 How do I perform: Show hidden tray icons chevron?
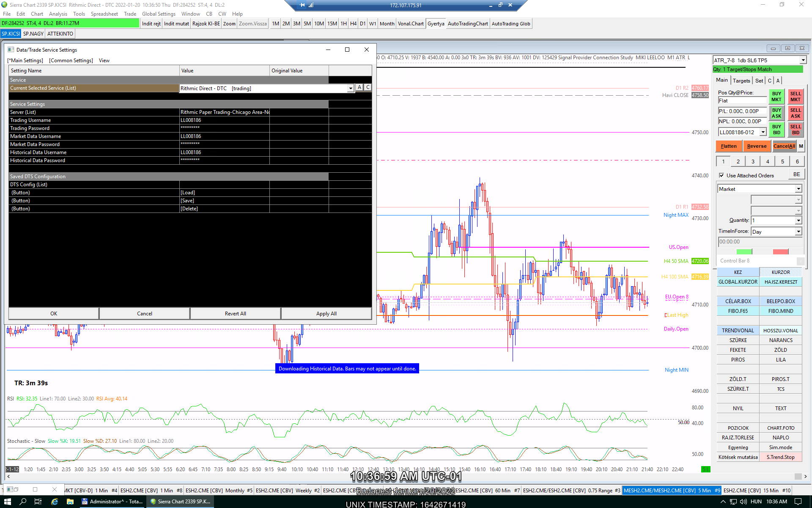pyautogui.click(x=723, y=502)
